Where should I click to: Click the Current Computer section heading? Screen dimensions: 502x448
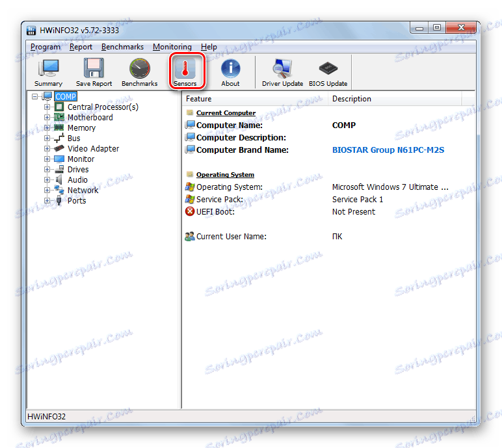(x=226, y=112)
